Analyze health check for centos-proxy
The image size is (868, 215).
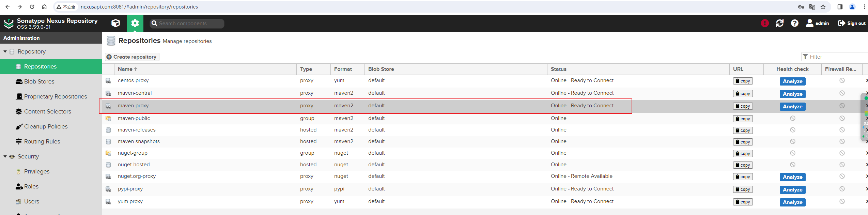(x=792, y=81)
